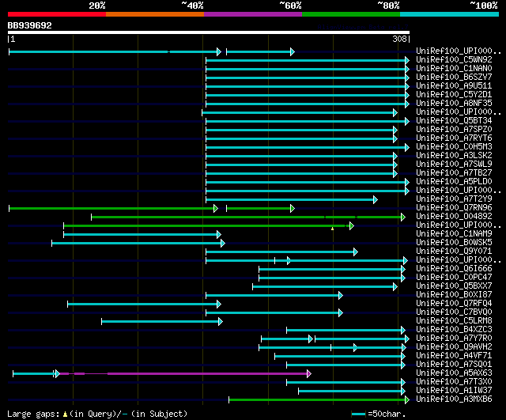Click the cyan alignment bar for C5LRM8

[x=162, y=322]
